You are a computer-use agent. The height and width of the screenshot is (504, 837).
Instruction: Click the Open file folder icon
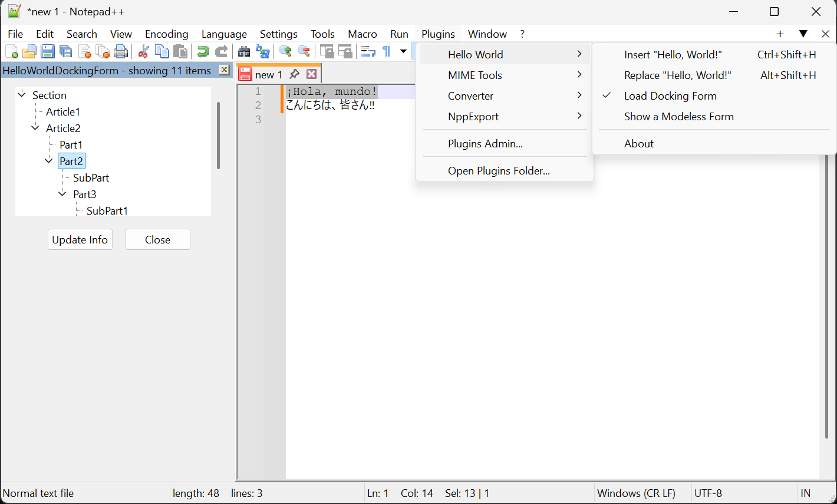29,51
